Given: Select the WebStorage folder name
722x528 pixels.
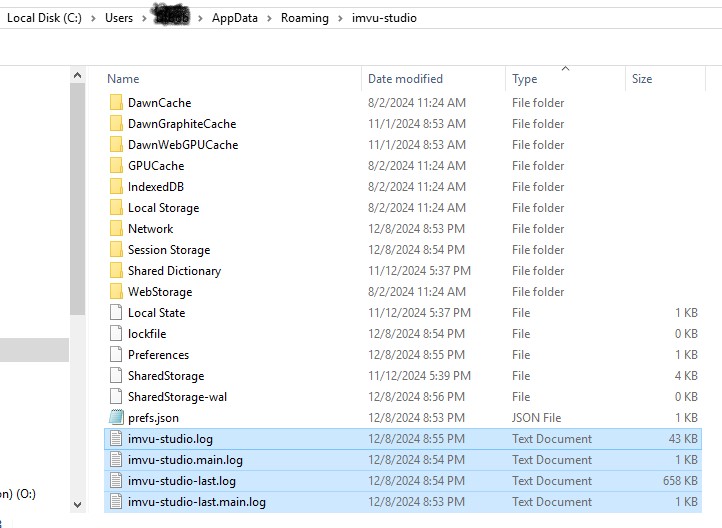Looking at the screenshot, I should pyautogui.click(x=160, y=292).
